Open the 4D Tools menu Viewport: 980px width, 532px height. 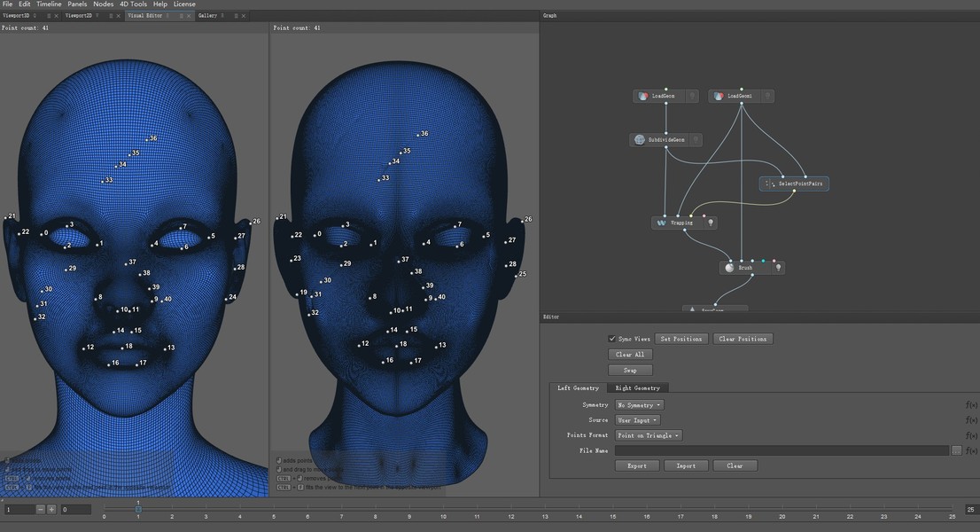click(x=133, y=4)
